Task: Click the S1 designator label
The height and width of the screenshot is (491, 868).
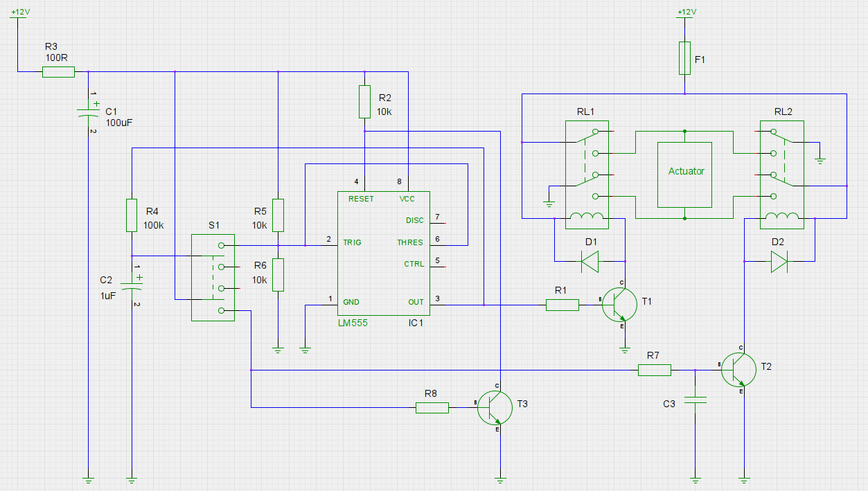Action: (214, 225)
